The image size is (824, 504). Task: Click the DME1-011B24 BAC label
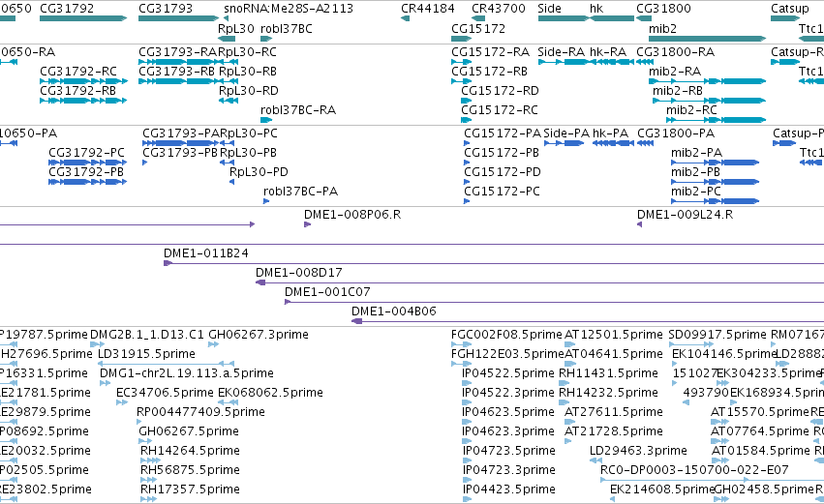click(x=206, y=253)
